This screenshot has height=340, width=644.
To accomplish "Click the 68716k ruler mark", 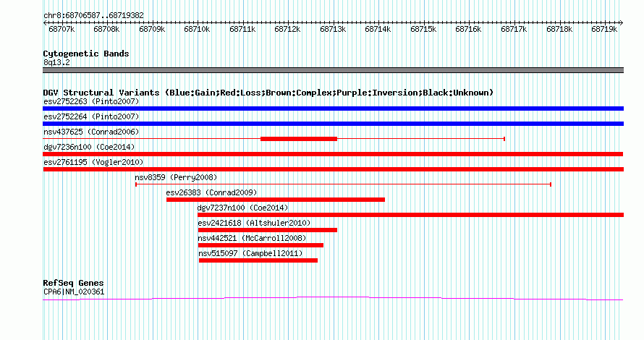I will click(x=469, y=29).
